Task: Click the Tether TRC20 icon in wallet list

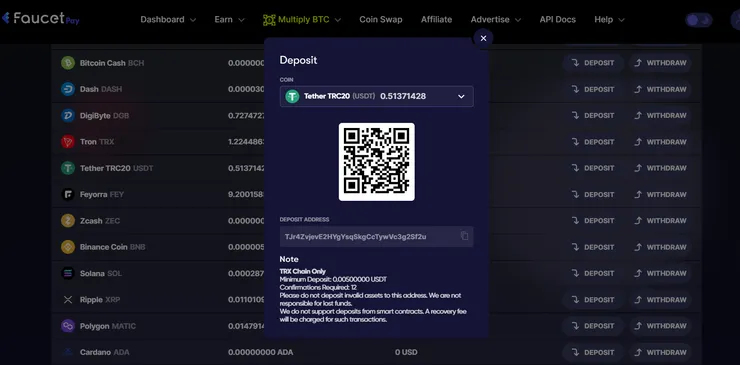Action: point(68,168)
